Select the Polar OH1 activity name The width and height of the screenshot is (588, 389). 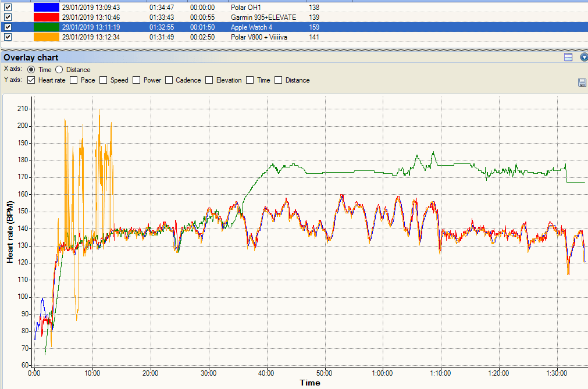pos(245,7)
